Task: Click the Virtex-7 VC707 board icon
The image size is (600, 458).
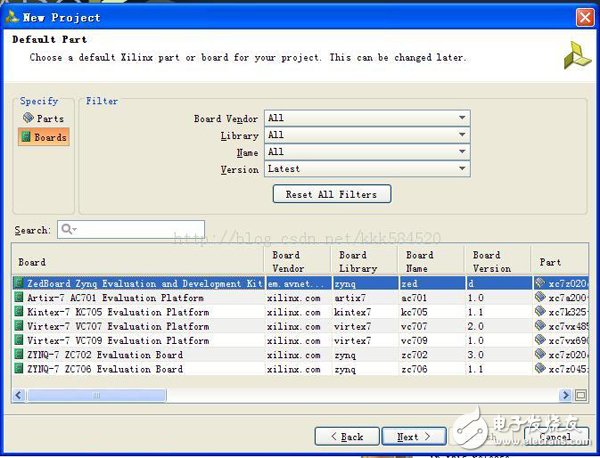Action: [x=19, y=326]
